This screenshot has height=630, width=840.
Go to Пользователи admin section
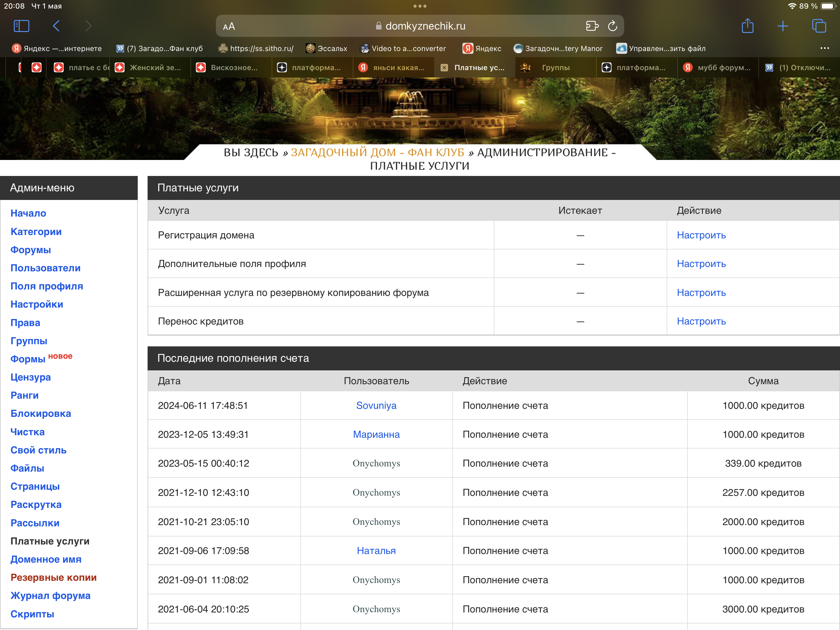click(45, 268)
